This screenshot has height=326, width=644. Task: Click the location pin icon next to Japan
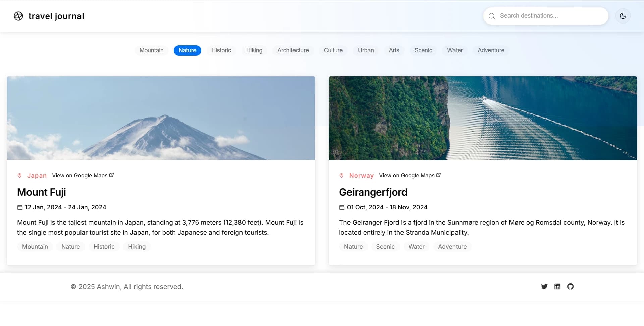20,175
